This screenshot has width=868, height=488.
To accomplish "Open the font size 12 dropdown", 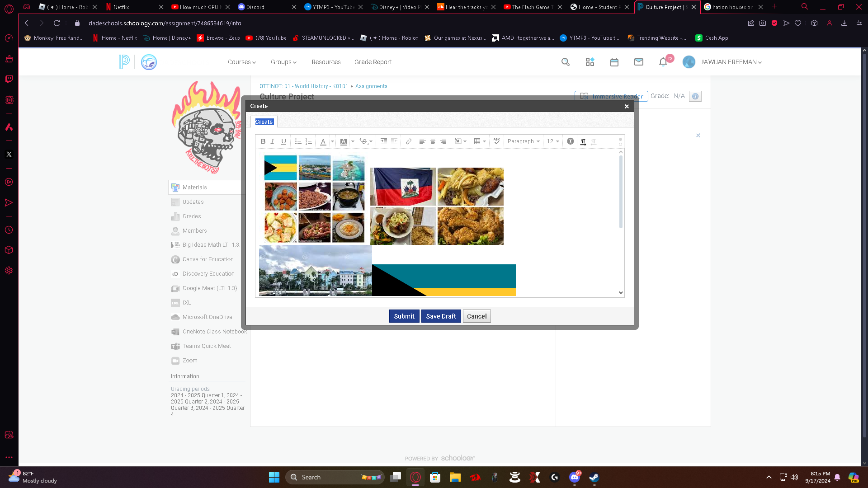I will pyautogui.click(x=553, y=141).
